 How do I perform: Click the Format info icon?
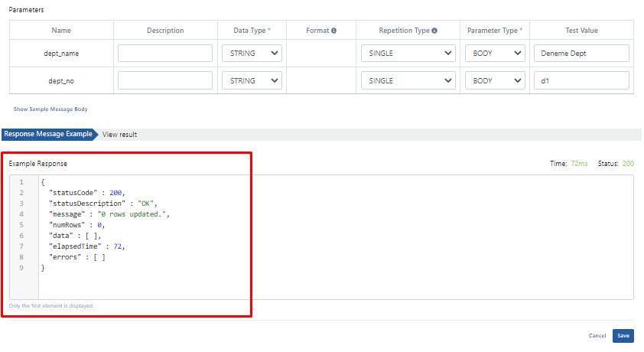click(333, 31)
